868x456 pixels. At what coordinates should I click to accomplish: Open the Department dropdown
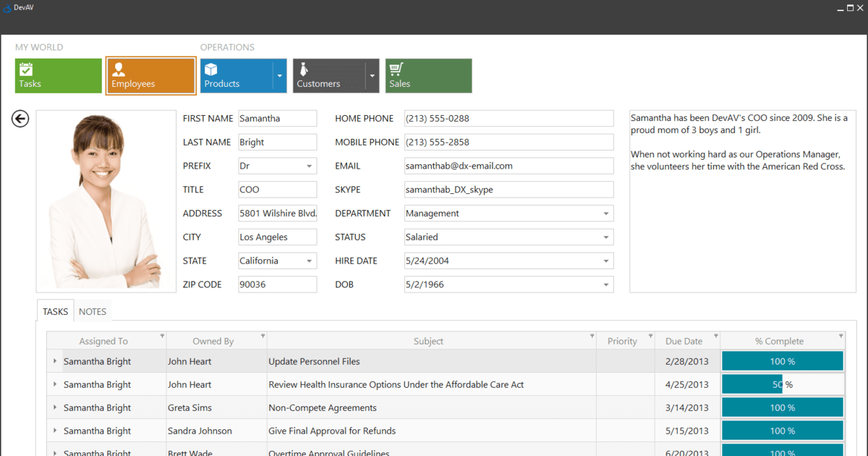click(606, 213)
